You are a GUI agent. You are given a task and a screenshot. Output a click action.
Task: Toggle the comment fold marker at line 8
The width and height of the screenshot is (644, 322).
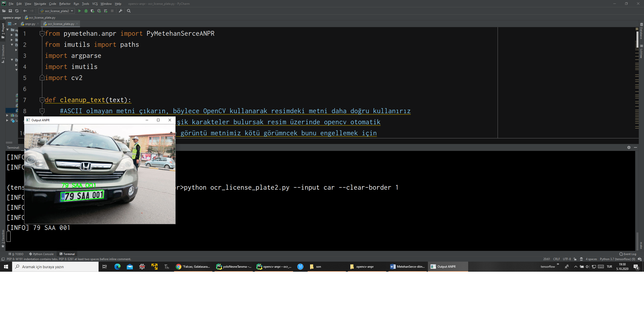pos(42,111)
